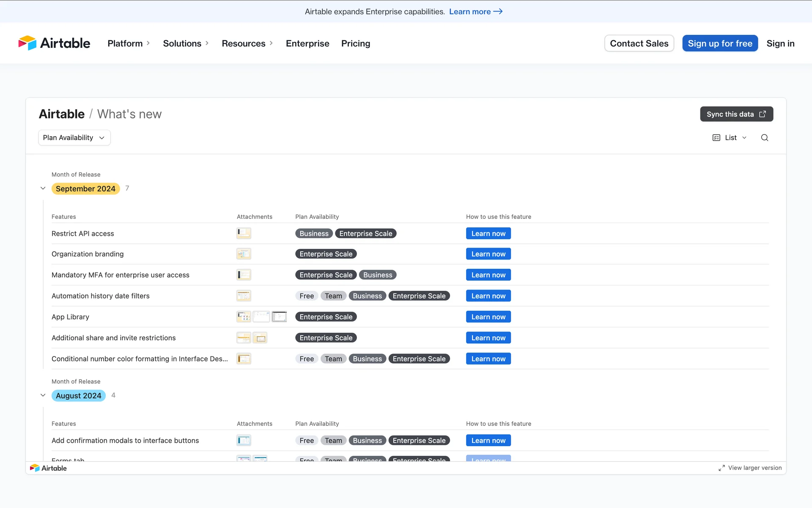Click the Airtable logo in the header
The width and height of the screenshot is (812, 508).
pyautogui.click(x=54, y=43)
